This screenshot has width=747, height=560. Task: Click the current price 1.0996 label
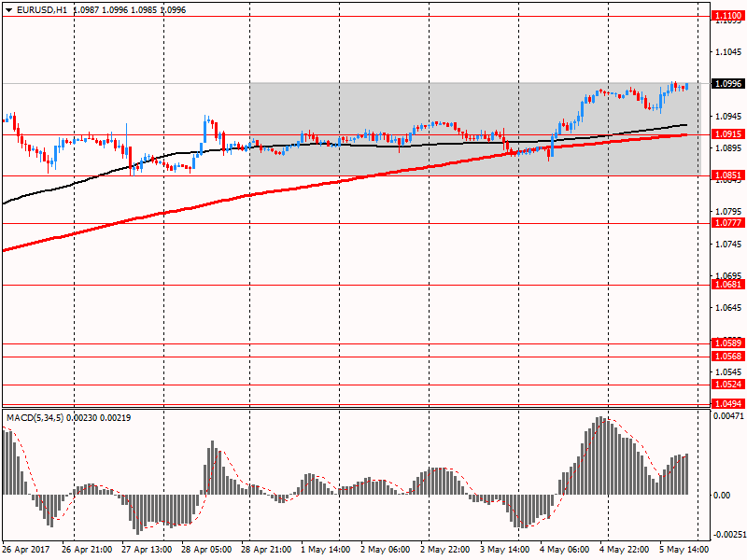pos(727,84)
